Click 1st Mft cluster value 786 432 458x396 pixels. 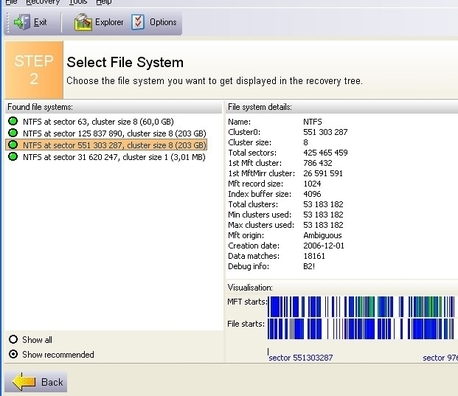pyautogui.click(x=318, y=163)
